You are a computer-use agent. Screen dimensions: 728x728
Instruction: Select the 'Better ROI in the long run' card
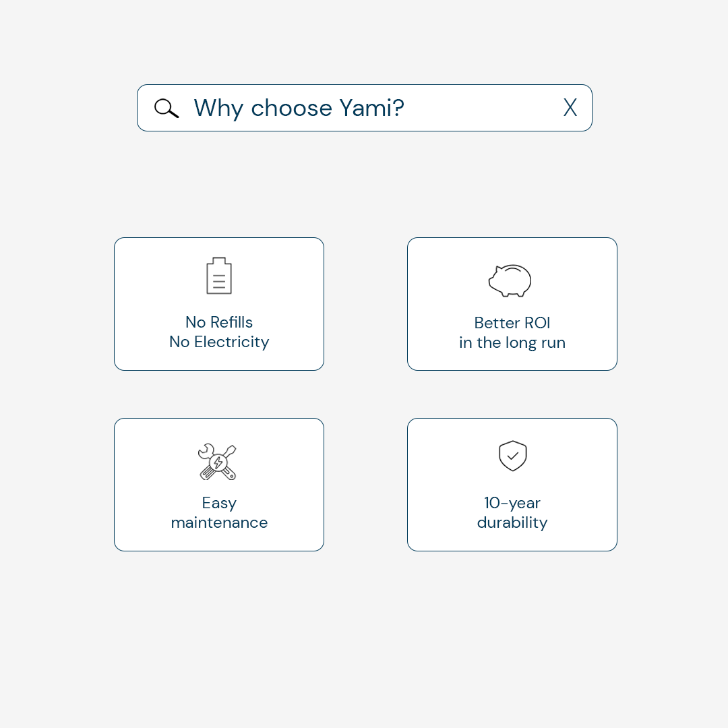pos(512,304)
